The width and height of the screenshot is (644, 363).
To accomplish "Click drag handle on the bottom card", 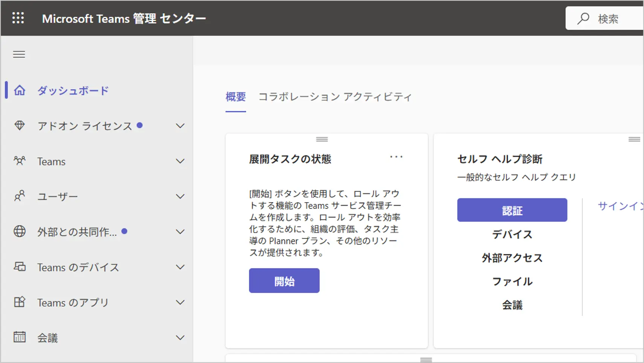I will tap(426, 360).
